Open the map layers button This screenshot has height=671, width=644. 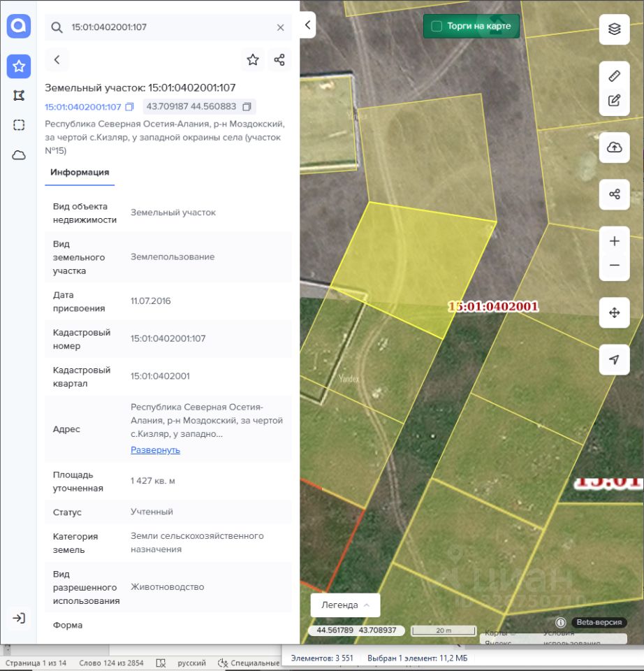[x=615, y=29]
